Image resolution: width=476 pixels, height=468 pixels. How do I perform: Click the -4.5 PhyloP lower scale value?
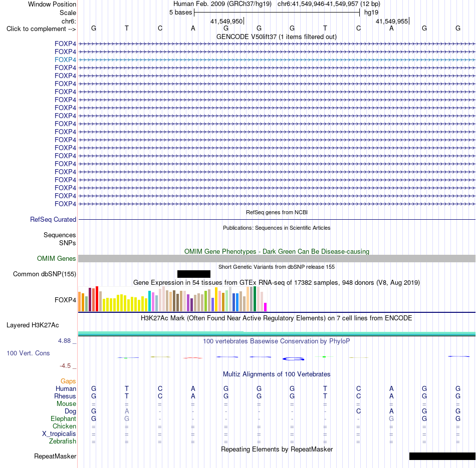(65, 366)
